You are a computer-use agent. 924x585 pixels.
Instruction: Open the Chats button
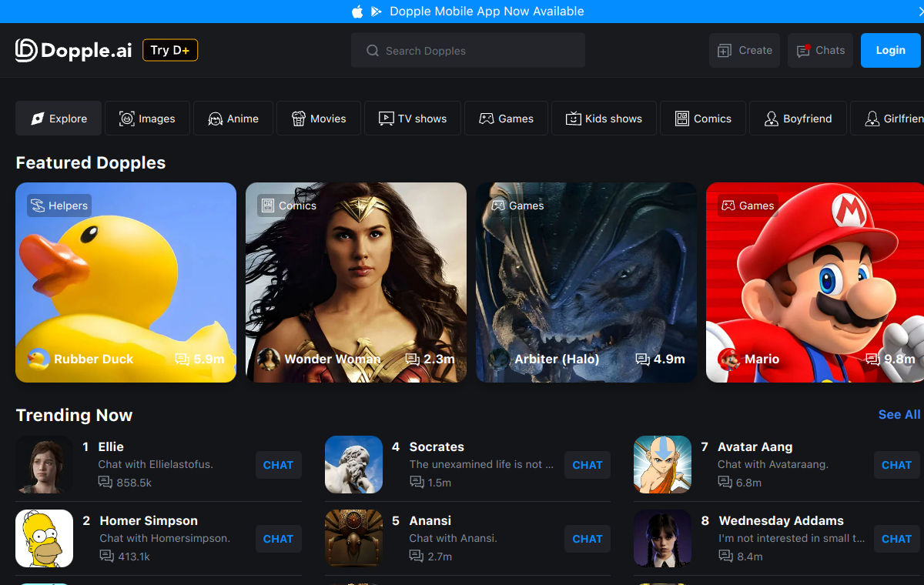(x=820, y=51)
